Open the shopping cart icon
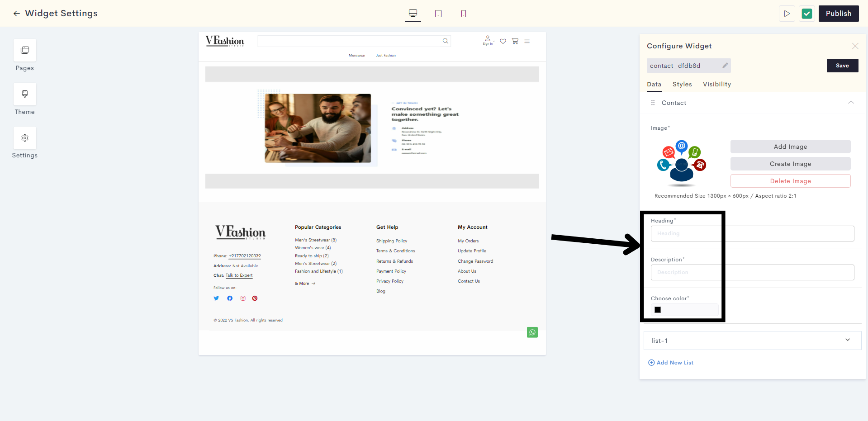Viewport: 868px width, 421px height. coord(515,41)
